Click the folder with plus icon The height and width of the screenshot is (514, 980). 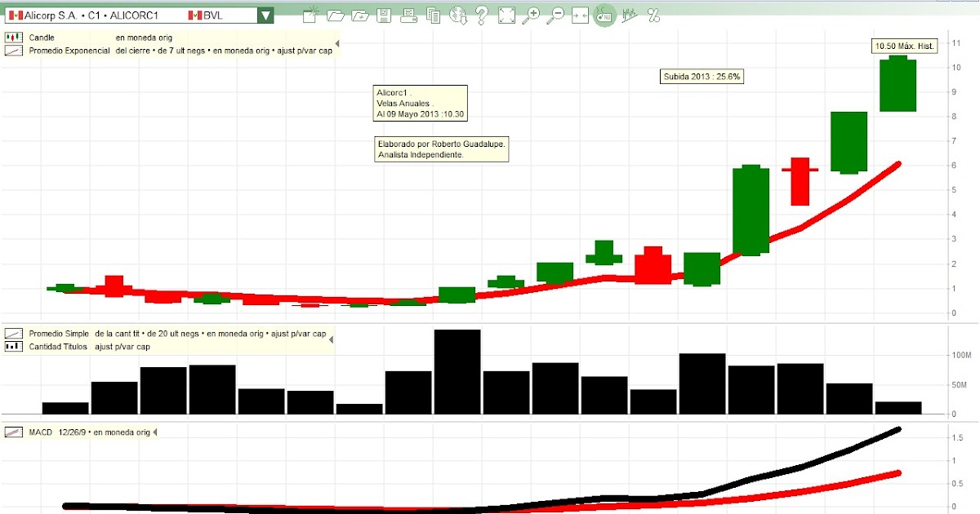tap(359, 15)
